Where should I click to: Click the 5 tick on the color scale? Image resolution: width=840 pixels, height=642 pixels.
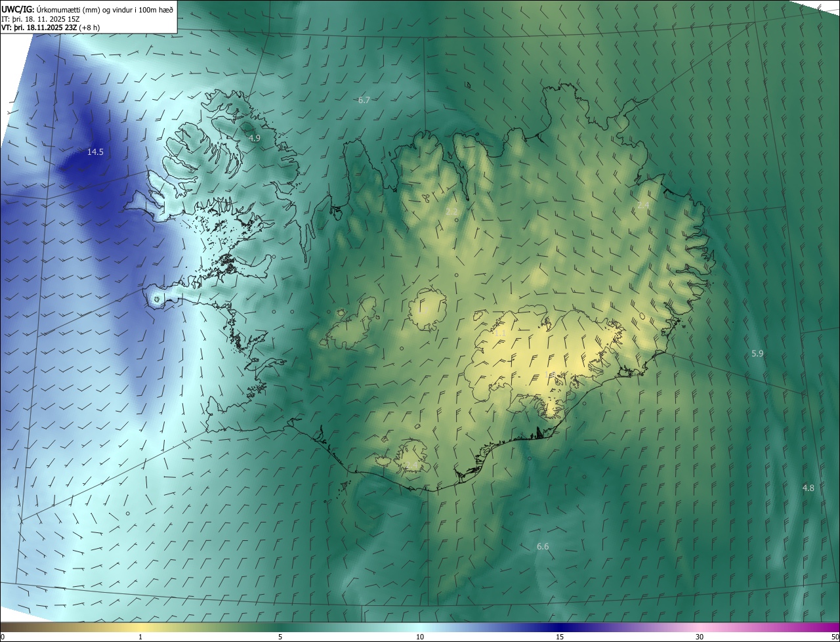(x=280, y=637)
